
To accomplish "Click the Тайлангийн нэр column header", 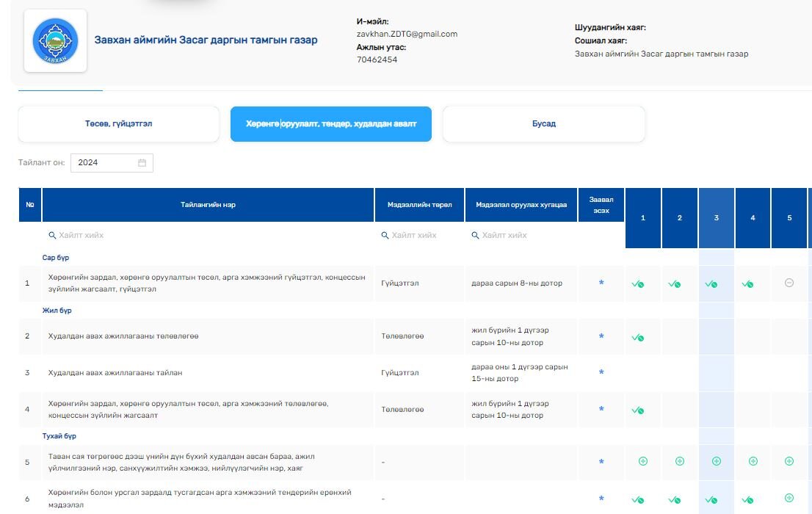I will pyautogui.click(x=208, y=205).
